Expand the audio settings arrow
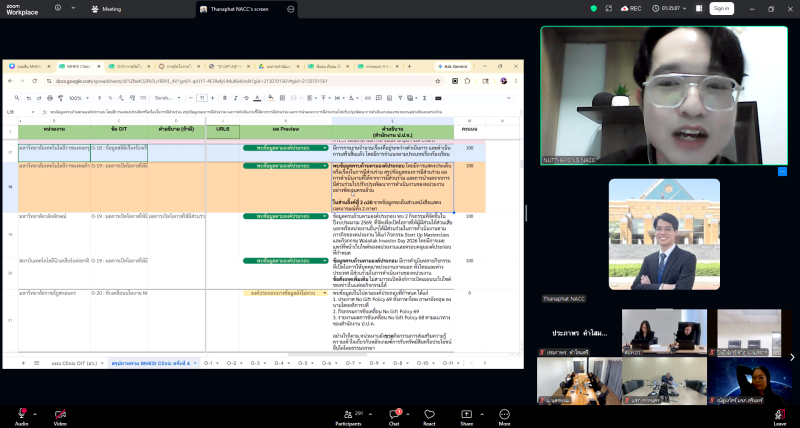800x428 pixels. point(35,414)
